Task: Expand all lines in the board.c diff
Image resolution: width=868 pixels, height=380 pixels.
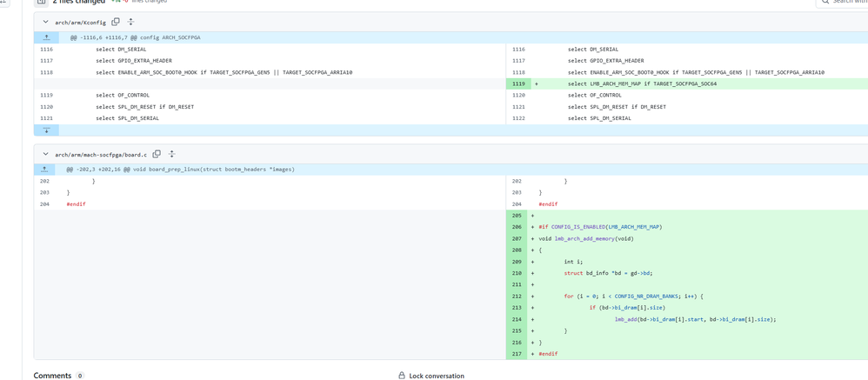Action: click(171, 154)
